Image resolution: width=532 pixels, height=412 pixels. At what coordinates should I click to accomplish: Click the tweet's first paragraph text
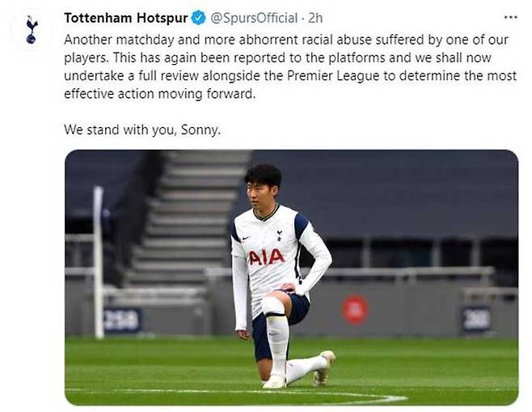tap(290, 67)
